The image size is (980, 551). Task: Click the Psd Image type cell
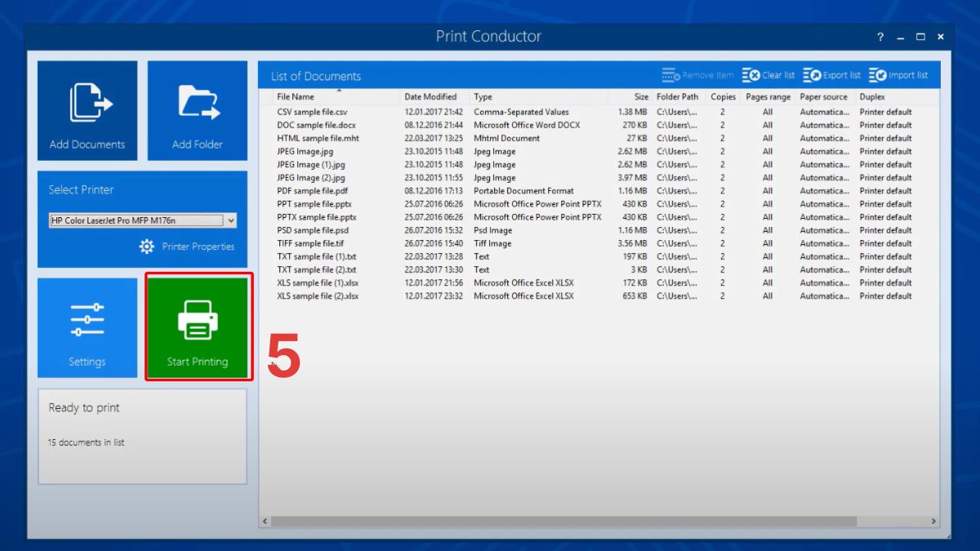(x=493, y=230)
